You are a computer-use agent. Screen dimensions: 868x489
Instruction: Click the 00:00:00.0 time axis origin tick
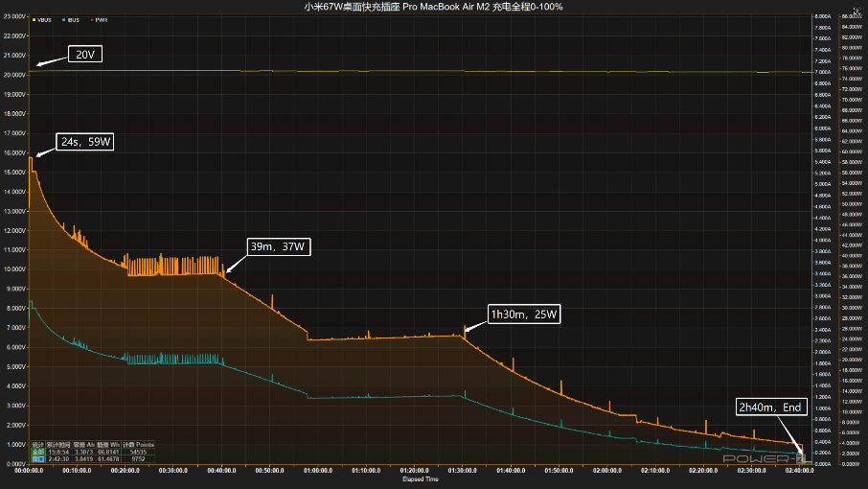(x=29, y=471)
